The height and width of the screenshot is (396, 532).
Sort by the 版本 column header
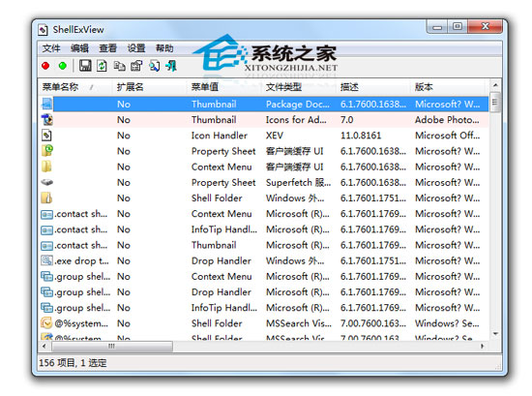(448, 87)
